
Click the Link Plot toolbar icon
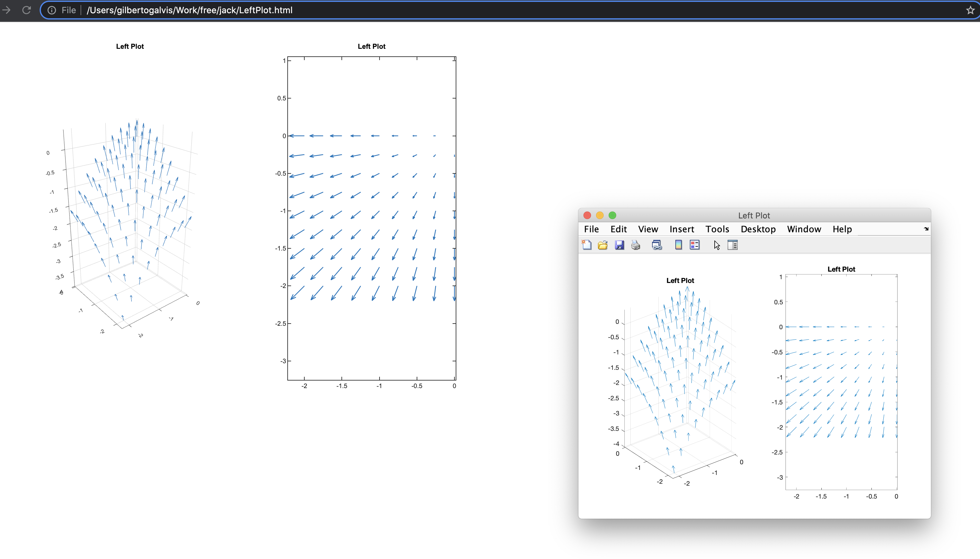pos(657,245)
